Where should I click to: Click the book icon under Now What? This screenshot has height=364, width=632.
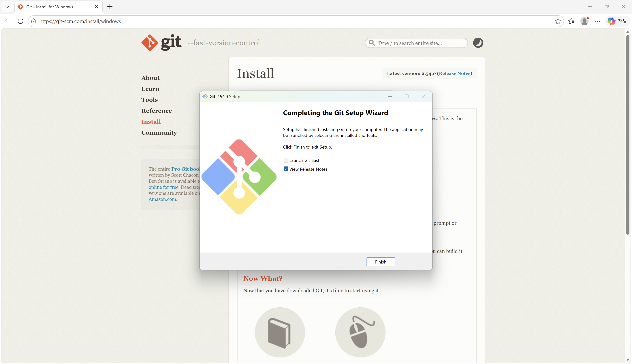280,332
